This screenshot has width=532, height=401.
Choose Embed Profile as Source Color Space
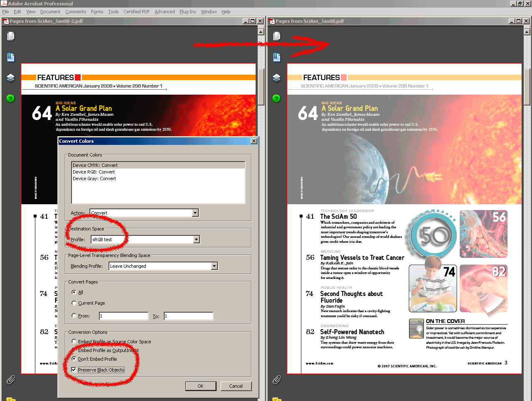coord(74,341)
